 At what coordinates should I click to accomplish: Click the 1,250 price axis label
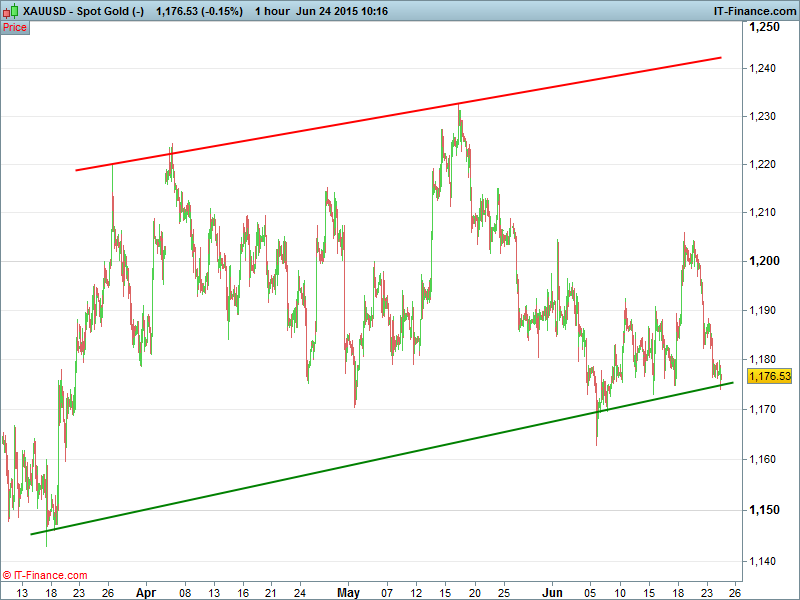765,27
